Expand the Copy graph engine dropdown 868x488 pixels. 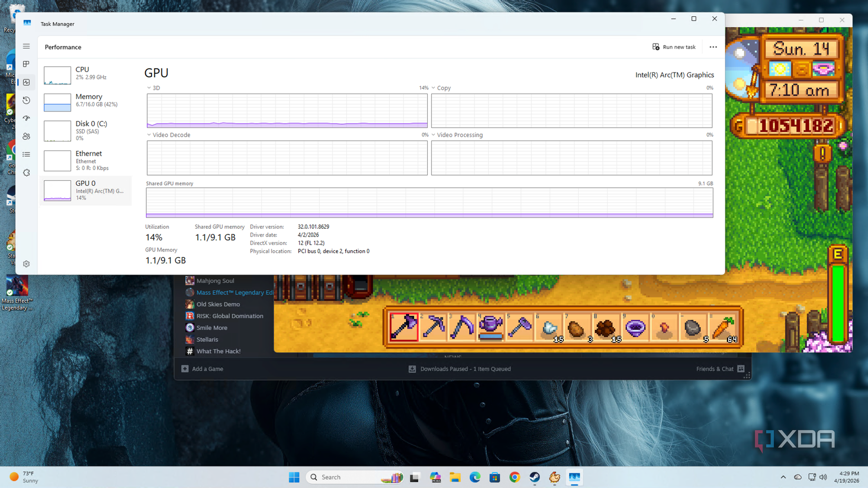441,88
